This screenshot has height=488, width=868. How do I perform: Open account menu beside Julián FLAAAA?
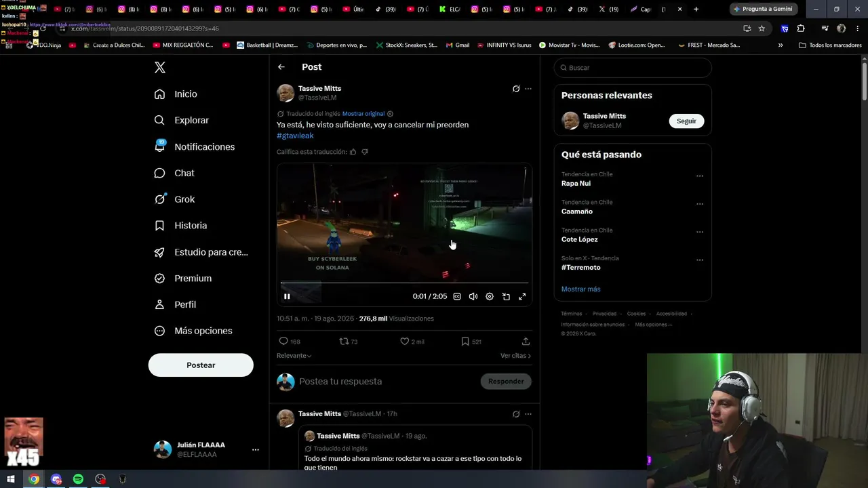tap(256, 449)
